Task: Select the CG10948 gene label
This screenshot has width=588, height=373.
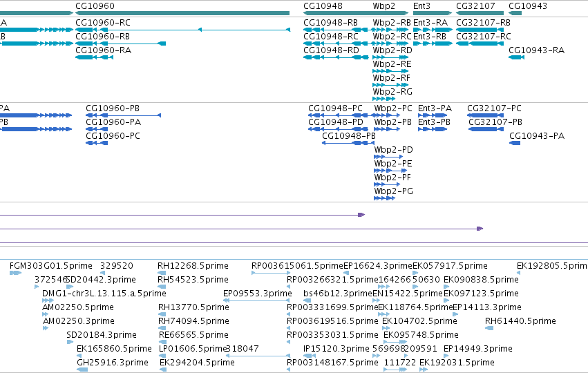Action: click(323, 6)
